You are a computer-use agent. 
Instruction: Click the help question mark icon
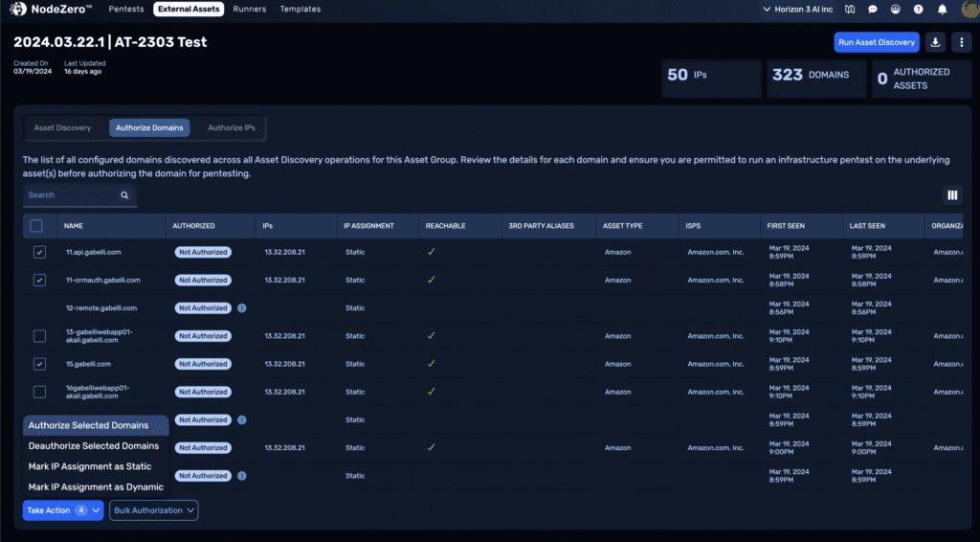click(919, 10)
